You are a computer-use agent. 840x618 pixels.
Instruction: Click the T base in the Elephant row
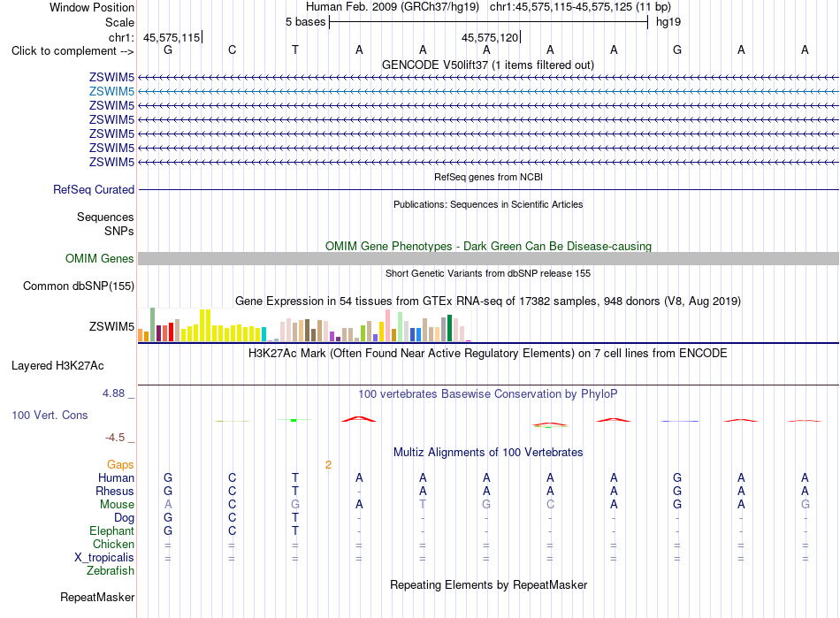coord(295,530)
